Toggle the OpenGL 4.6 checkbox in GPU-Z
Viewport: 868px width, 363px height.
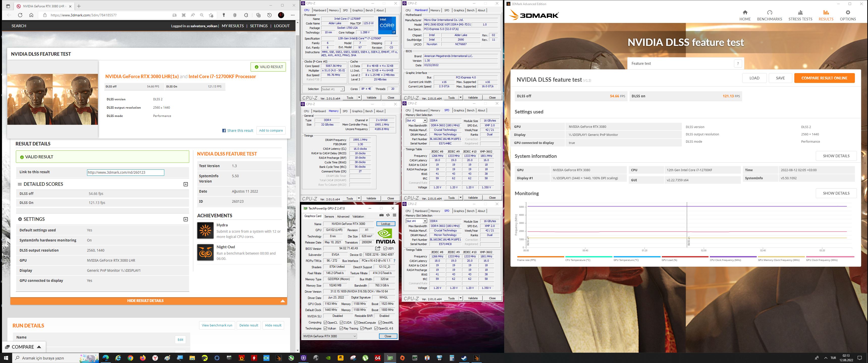click(x=376, y=328)
